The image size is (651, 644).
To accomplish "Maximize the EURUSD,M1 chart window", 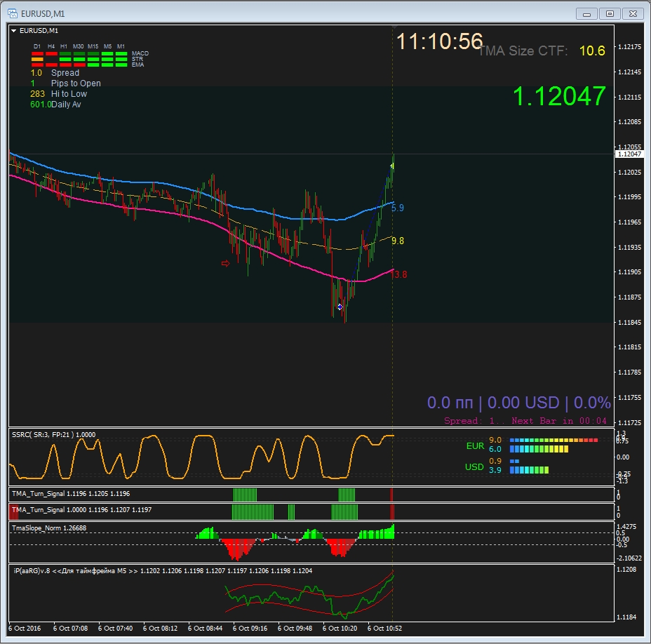I will coord(610,14).
